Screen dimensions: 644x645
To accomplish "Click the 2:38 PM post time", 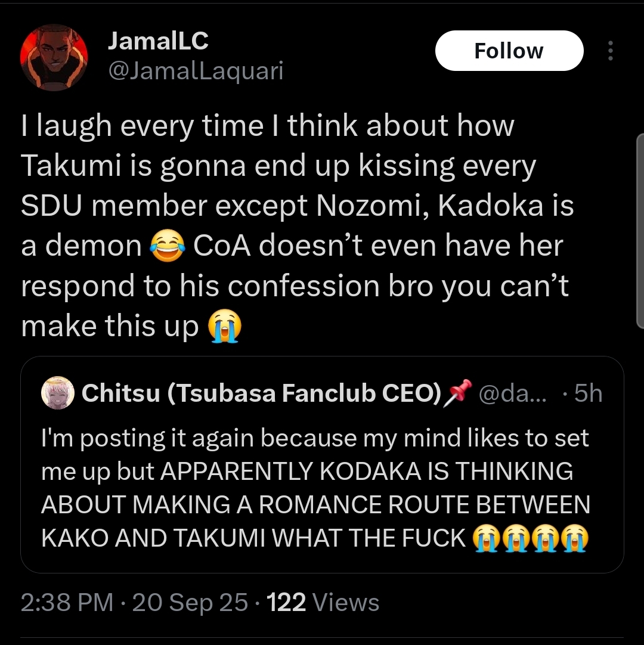I will coord(67,603).
